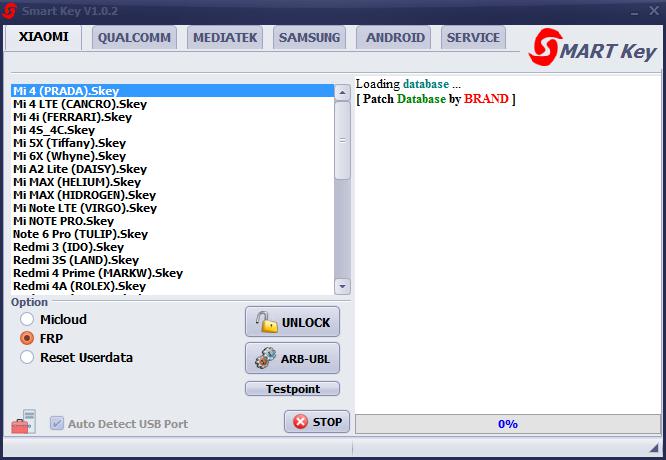Select Mi A2 Lite (DAISY).Skey

point(172,169)
